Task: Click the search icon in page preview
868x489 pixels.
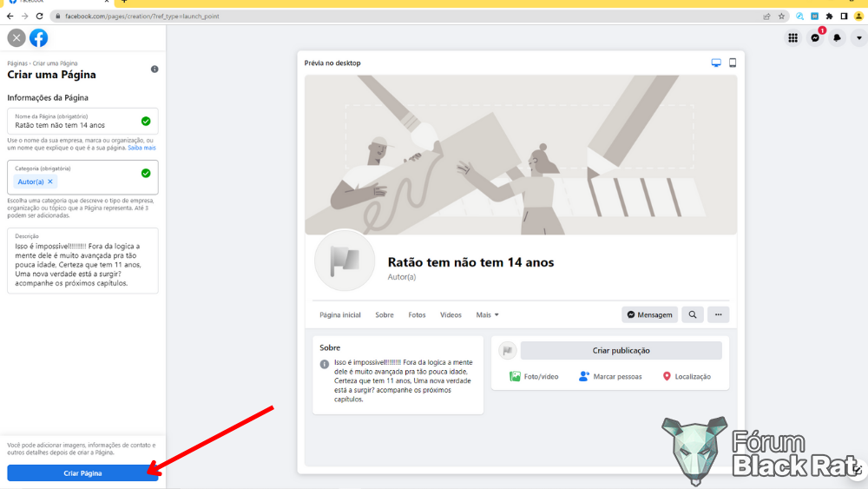Action: tap(693, 314)
